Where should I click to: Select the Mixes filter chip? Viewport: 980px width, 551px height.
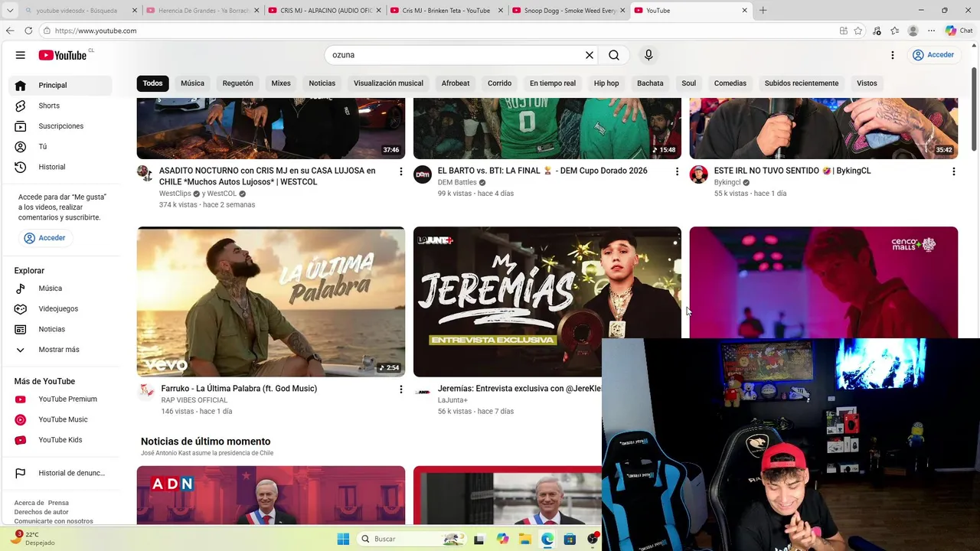(x=281, y=83)
